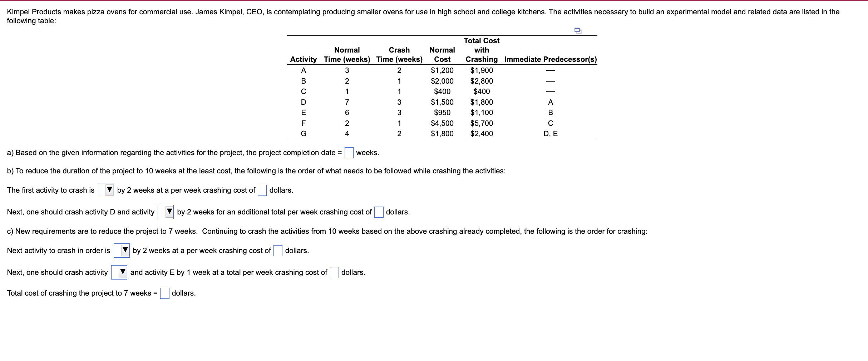Click the pop-out window icon above the table
The width and height of the screenshot is (868, 361).
click(x=578, y=31)
